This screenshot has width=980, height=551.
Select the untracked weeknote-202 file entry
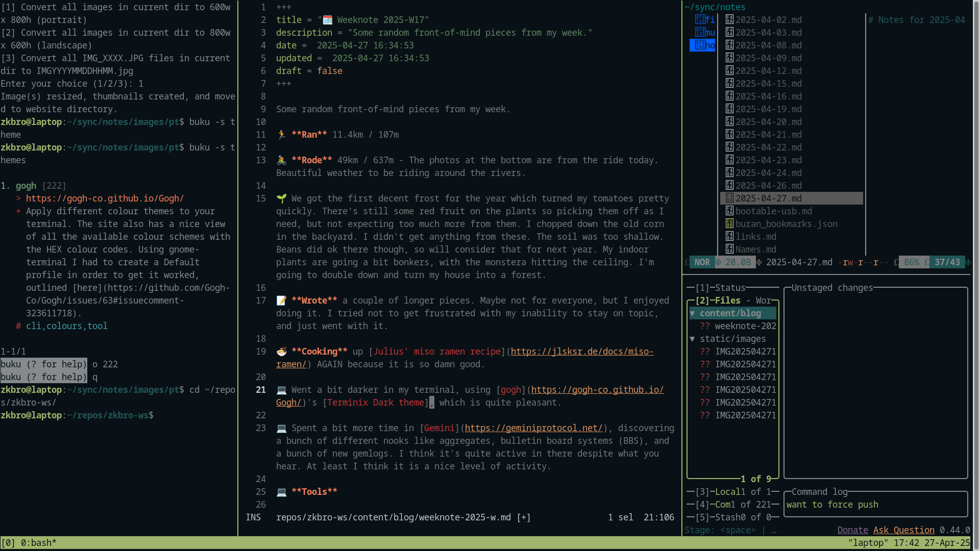pos(745,325)
